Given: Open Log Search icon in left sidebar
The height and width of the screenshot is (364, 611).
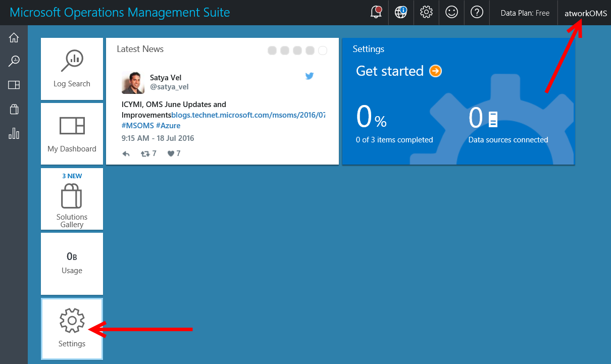Looking at the screenshot, I should coord(14,62).
